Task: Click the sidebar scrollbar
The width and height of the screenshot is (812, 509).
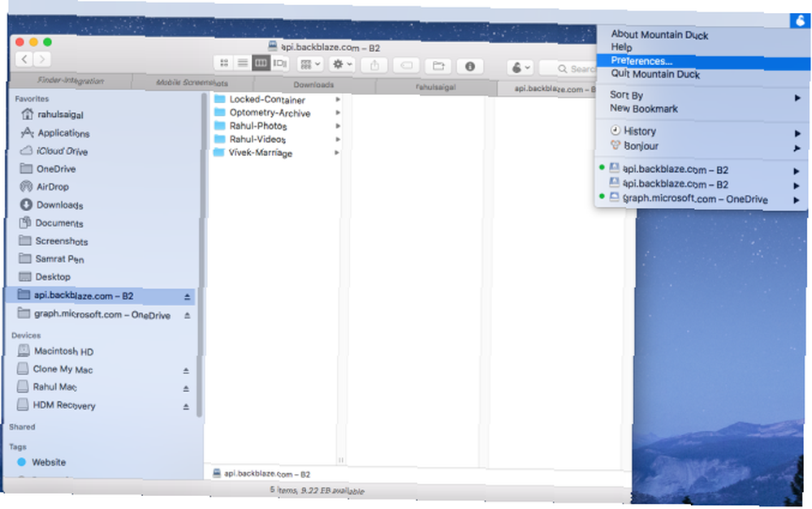Action: click(201, 255)
